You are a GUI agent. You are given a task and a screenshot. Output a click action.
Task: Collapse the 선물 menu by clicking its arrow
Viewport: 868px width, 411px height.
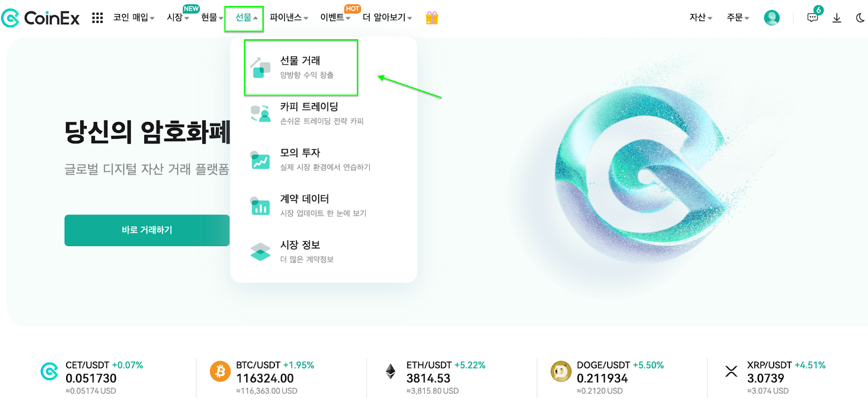pos(256,18)
